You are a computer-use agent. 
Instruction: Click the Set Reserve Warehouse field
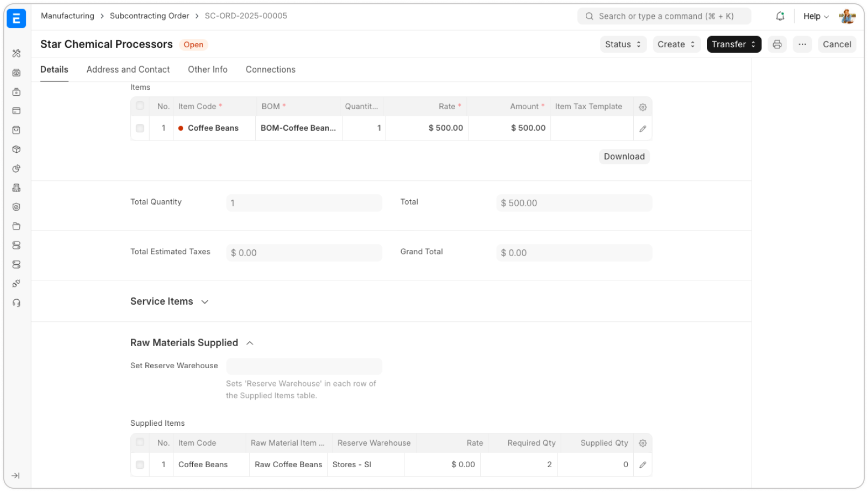pos(304,366)
